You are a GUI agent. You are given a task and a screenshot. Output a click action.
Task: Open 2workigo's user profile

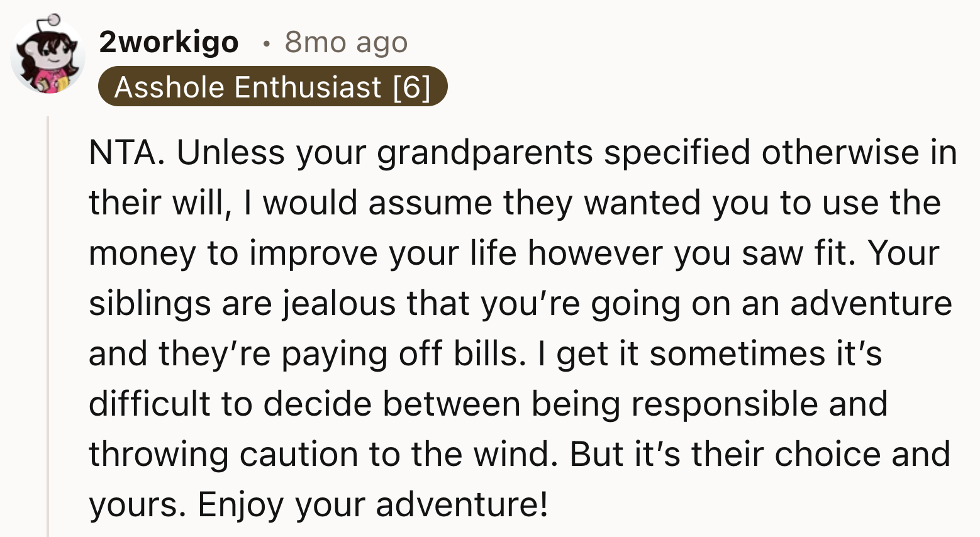[x=169, y=42]
